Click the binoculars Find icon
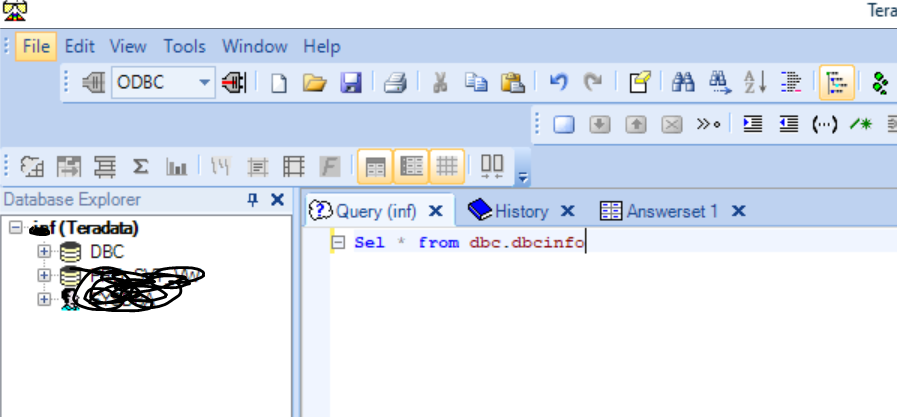The image size is (897, 417). point(683,83)
